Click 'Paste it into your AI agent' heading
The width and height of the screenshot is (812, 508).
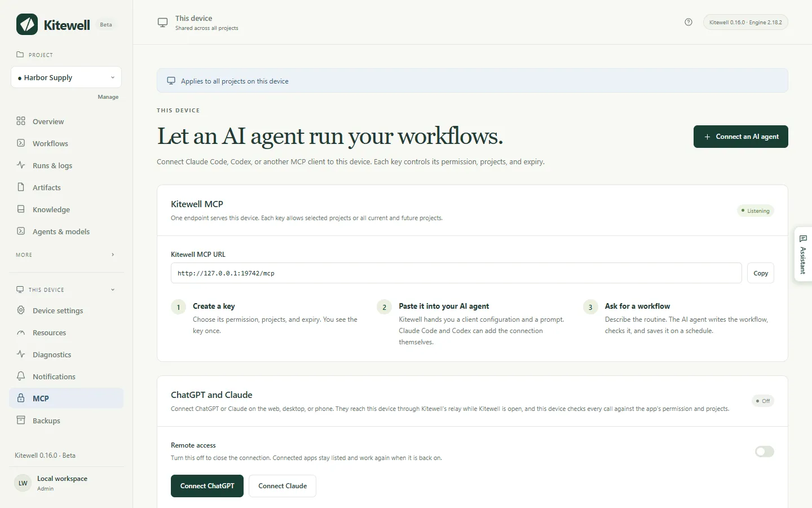click(444, 306)
